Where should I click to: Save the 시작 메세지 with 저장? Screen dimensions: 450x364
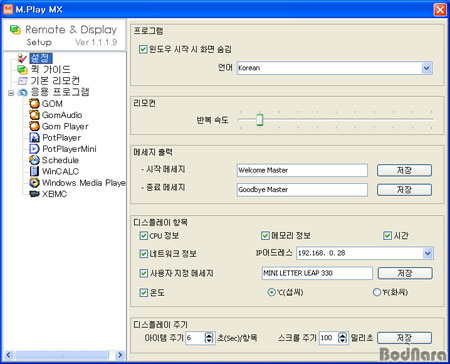404,170
